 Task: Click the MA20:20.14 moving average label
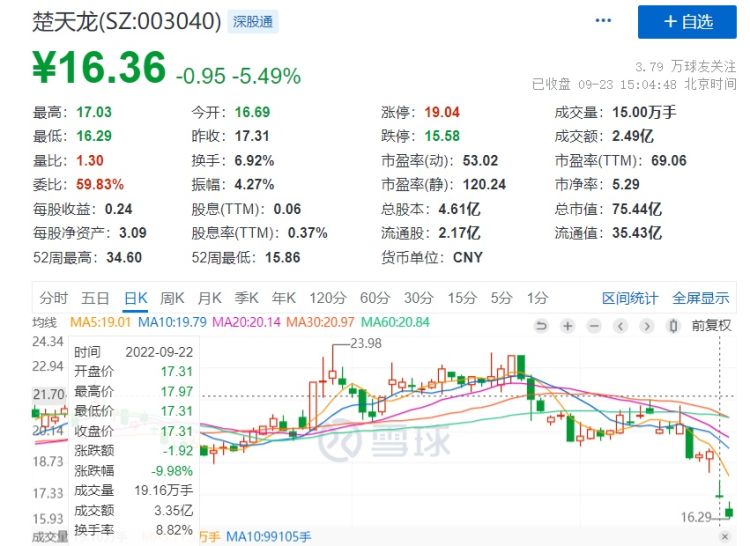(246, 322)
